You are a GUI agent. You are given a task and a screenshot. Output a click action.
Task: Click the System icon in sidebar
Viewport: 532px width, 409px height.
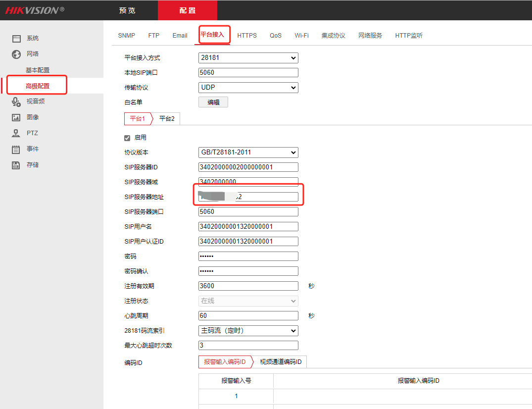click(x=16, y=38)
